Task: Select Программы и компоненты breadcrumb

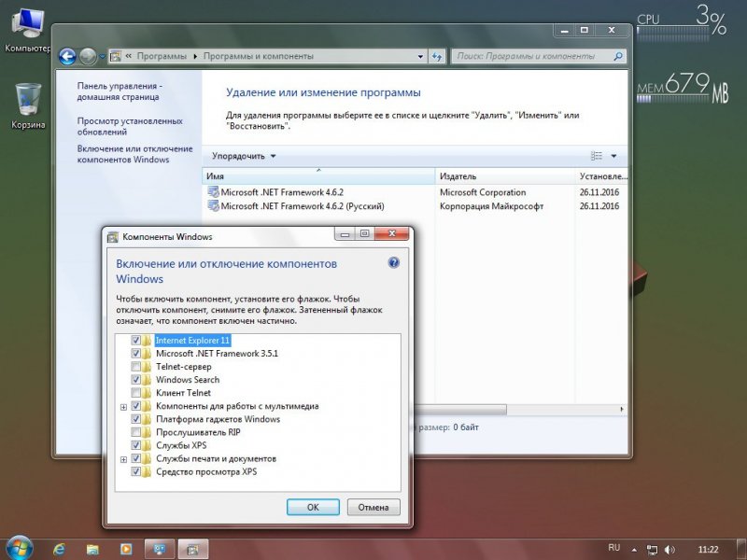Action: coord(259,56)
